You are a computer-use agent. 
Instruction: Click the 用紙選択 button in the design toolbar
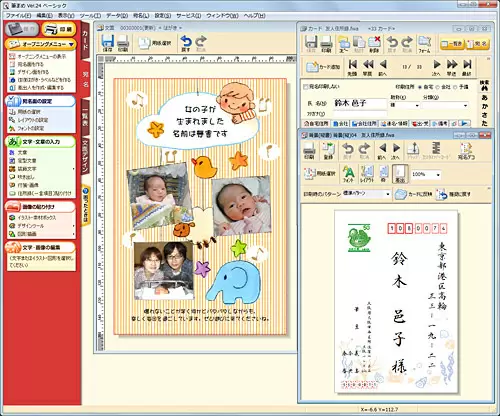[155, 43]
